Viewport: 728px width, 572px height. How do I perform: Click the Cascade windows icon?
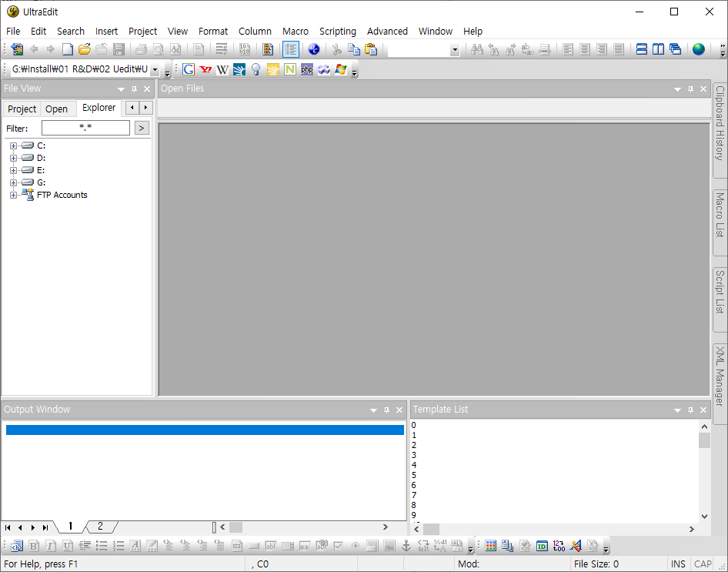click(676, 49)
